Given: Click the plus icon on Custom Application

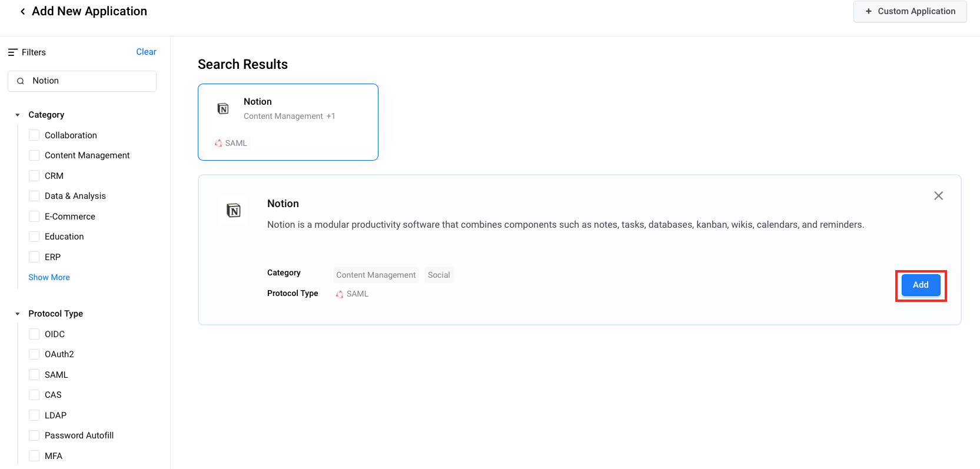Looking at the screenshot, I should coord(868,11).
